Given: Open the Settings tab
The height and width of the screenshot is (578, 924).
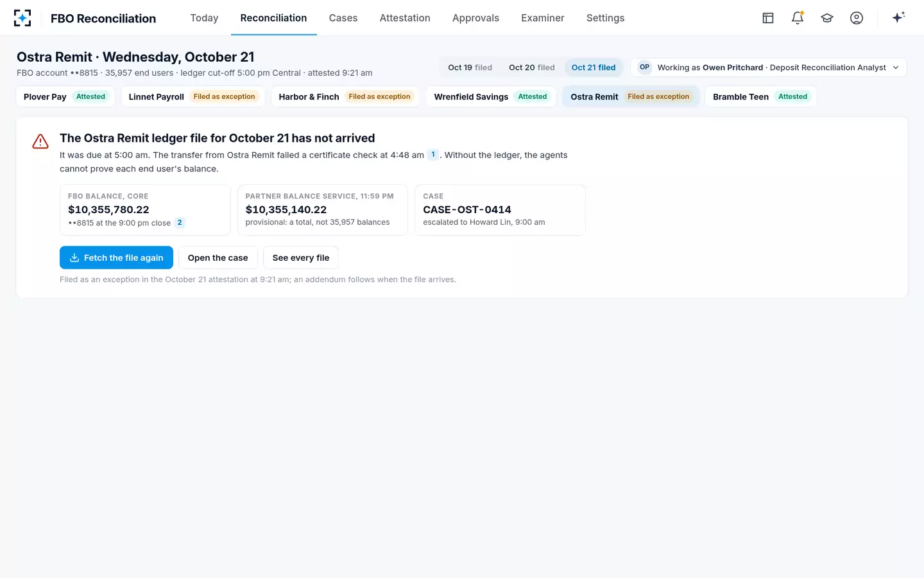Looking at the screenshot, I should 605,18.
